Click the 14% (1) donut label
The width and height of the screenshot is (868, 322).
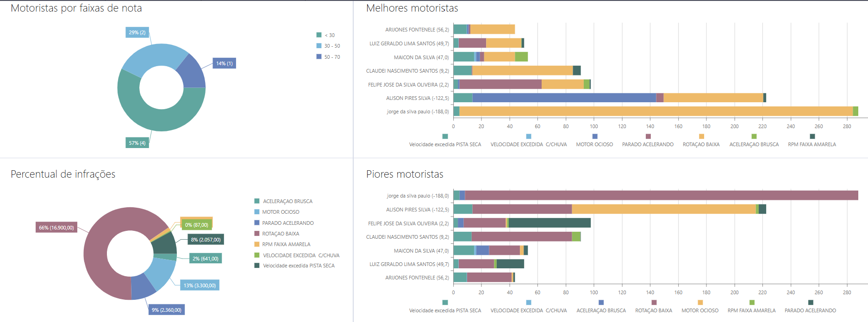(224, 63)
